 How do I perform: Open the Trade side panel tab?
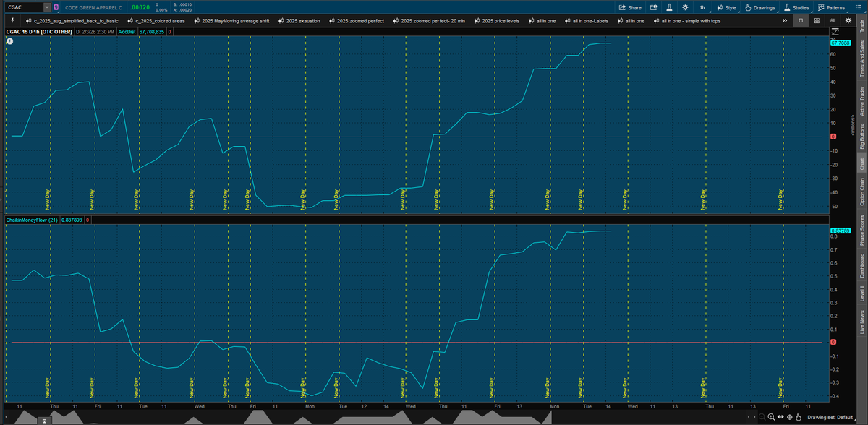pos(861,27)
